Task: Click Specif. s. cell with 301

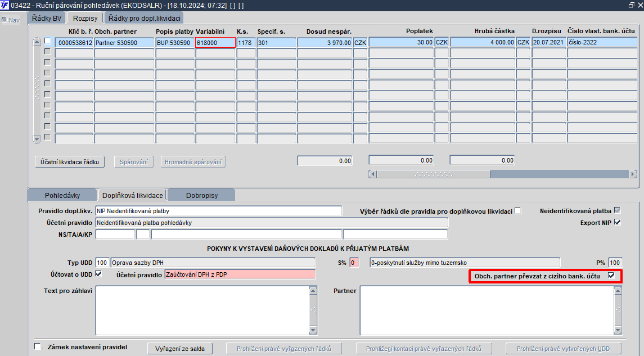Action: tap(276, 42)
